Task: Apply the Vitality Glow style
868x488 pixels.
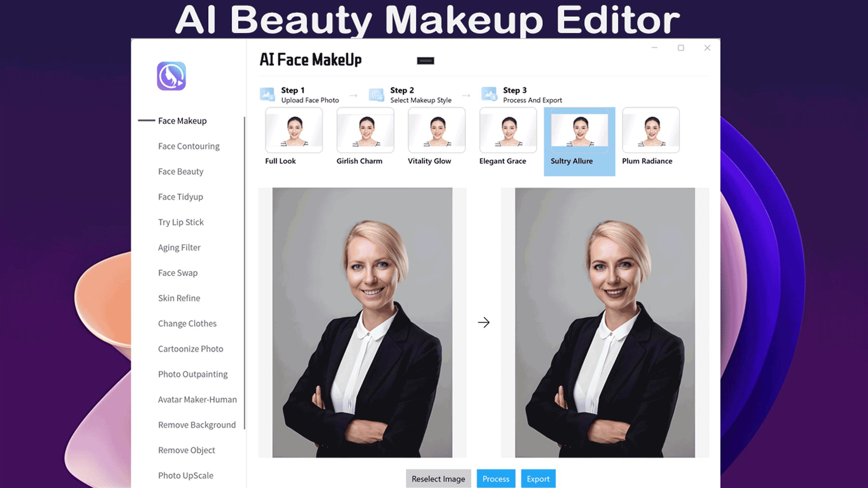Action: point(436,130)
